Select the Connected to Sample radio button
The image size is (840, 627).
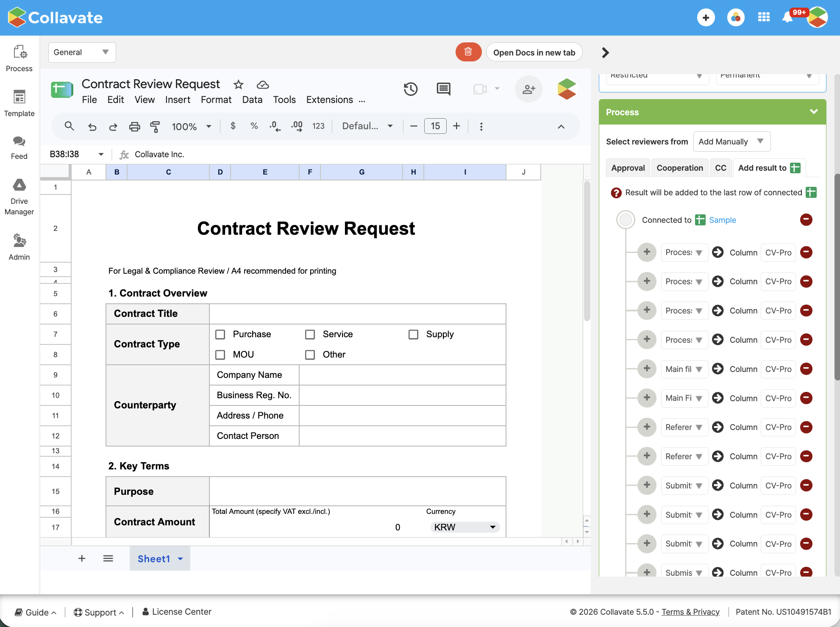pyautogui.click(x=626, y=220)
